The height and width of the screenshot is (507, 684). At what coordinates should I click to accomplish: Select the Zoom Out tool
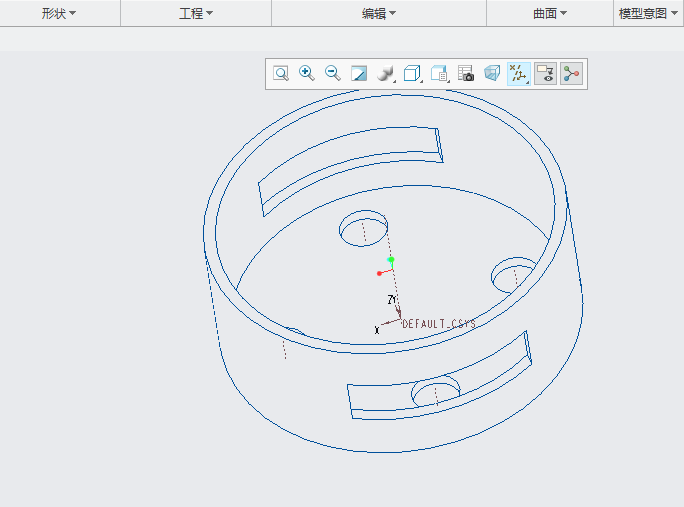333,74
